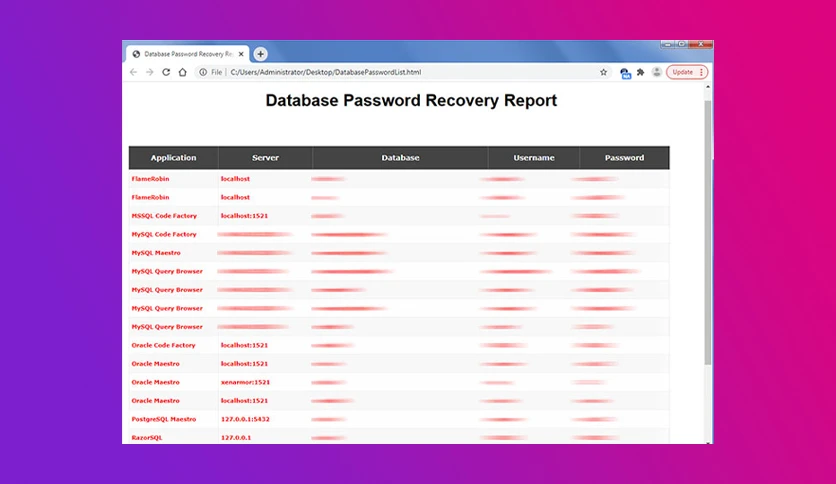The height and width of the screenshot is (484, 836).
Task: Maximize the browser window
Action: (x=681, y=45)
